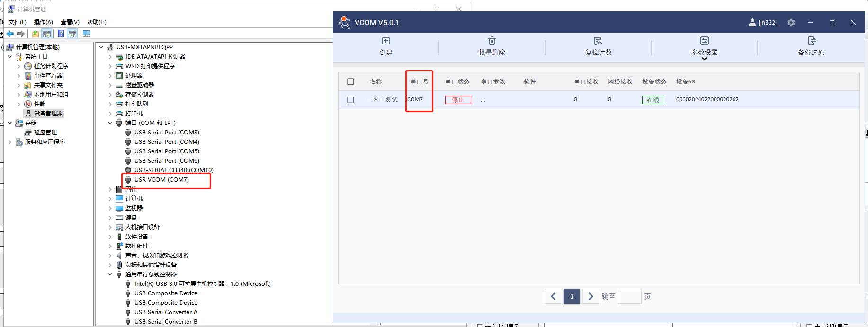Select USB Serial Port (COM6)
868x327 pixels.
click(167, 160)
